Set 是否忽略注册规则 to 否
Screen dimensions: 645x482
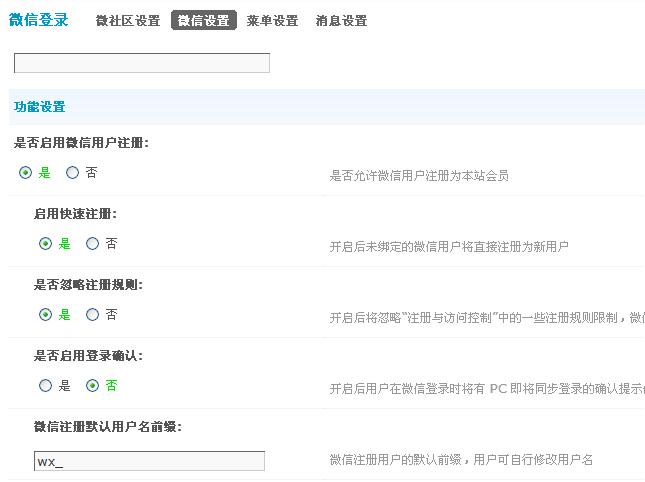tap(92, 315)
